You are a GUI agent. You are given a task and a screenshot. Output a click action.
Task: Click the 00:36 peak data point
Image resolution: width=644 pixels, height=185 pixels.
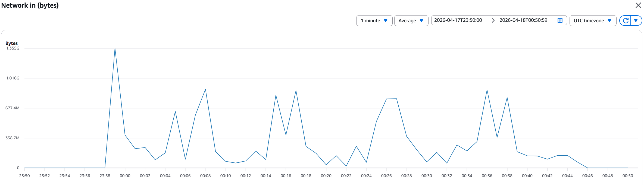click(487, 90)
